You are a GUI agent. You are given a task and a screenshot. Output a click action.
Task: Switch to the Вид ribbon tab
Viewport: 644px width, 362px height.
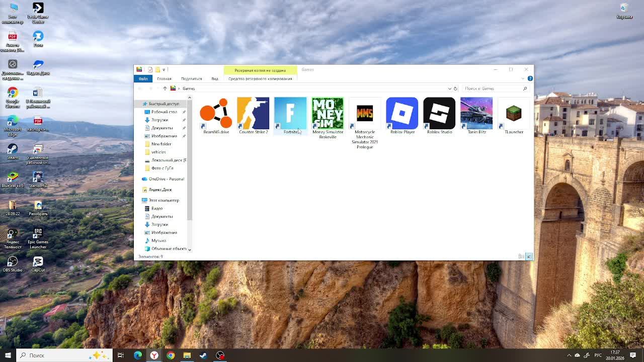(x=215, y=78)
